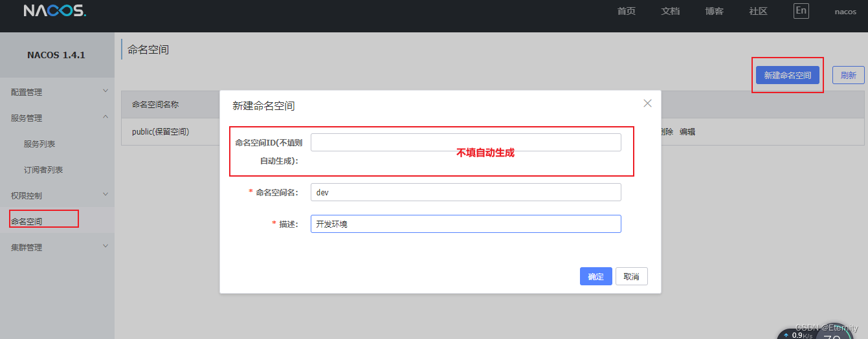Click the NACOS logo
The image size is (868, 339).
(55, 11)
